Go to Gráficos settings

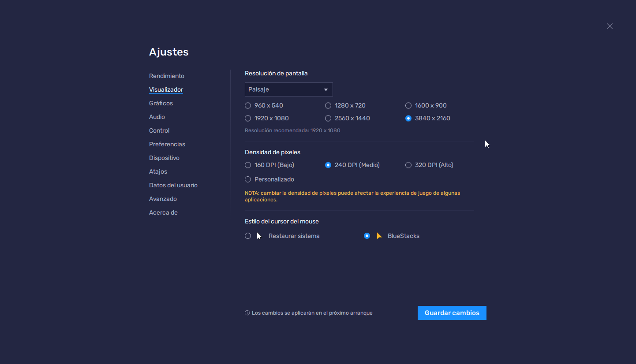point(161,103)
